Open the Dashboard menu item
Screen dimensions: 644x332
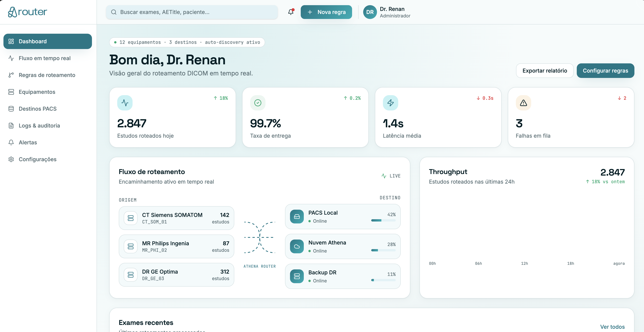pos(48,41)
